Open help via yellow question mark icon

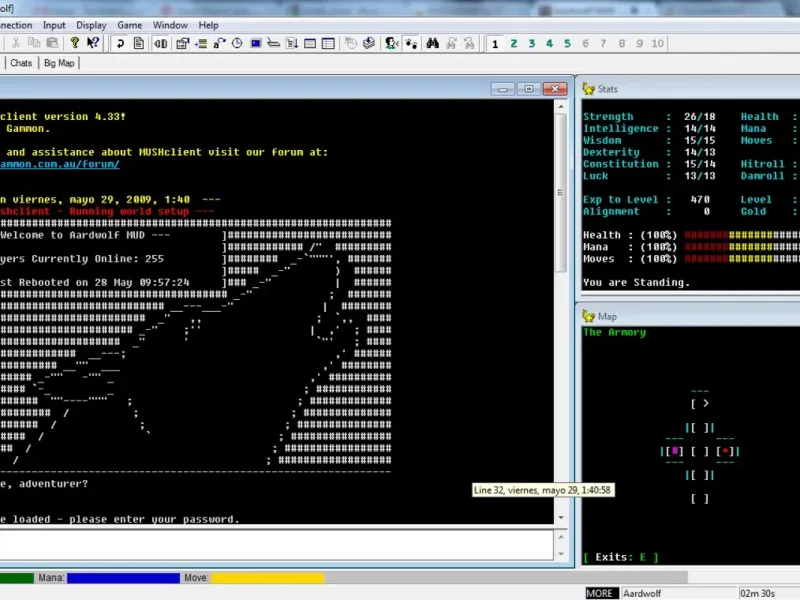coord(74,43)
